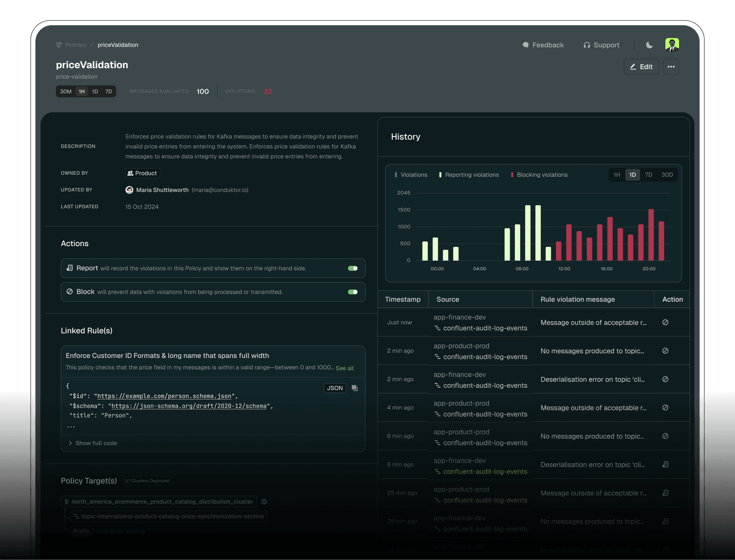Image resolution: width=735 pixels, height=560 pixels.
Task: Click the Blocking violations red legend swatch
Action: pos(512,175)
